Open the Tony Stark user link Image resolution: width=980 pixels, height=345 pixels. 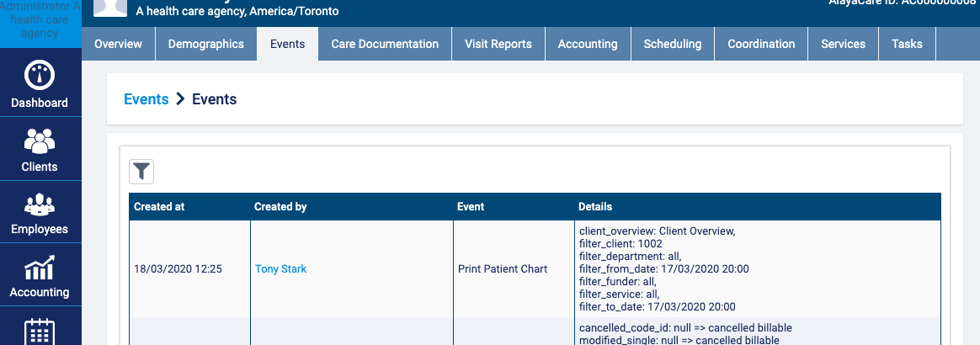(280, 269)
